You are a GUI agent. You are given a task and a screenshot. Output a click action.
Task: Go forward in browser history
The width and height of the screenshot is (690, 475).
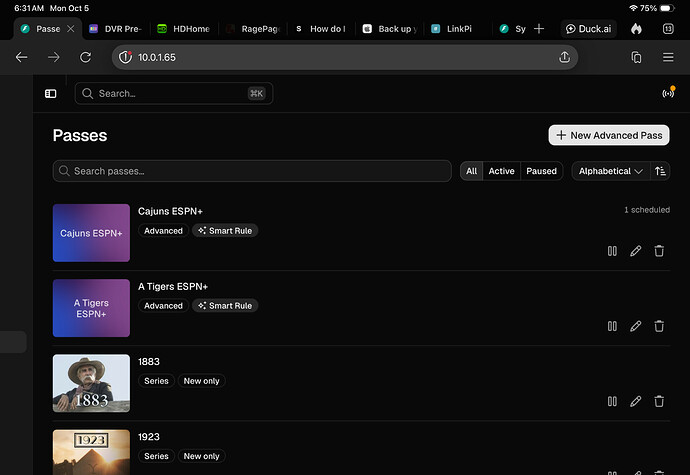coord(54,57)
